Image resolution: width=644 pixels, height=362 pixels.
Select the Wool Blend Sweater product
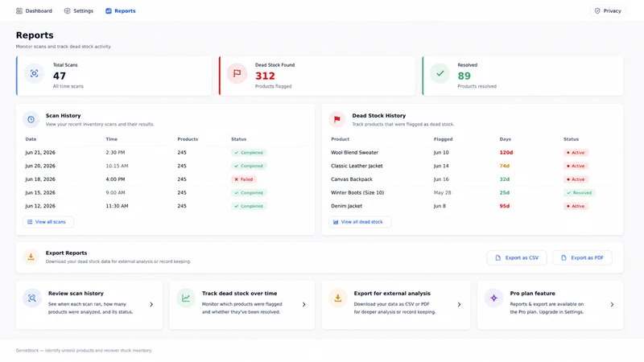(x=354, y=153)
